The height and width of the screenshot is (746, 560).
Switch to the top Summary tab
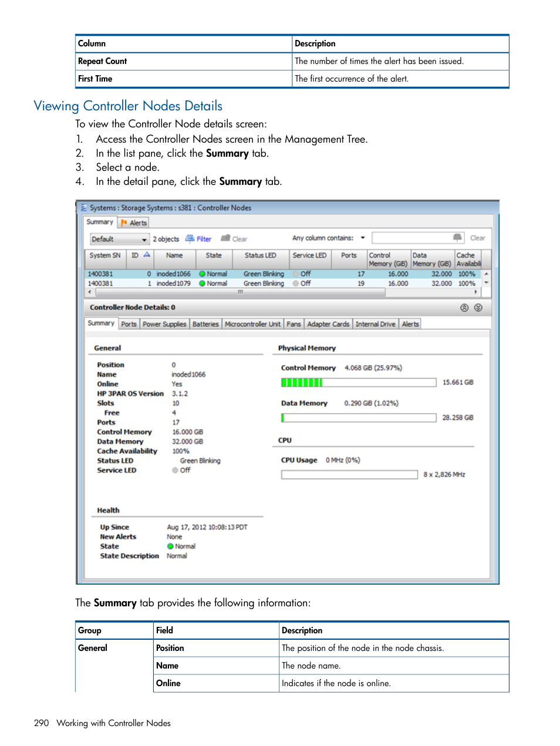(100, 222)
